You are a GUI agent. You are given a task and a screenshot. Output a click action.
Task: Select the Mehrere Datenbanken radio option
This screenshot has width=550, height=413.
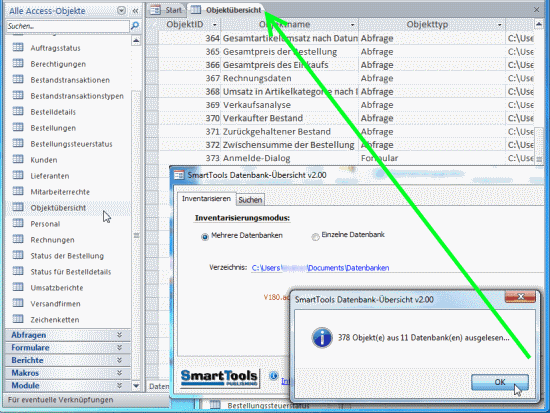tap(205, 237)
